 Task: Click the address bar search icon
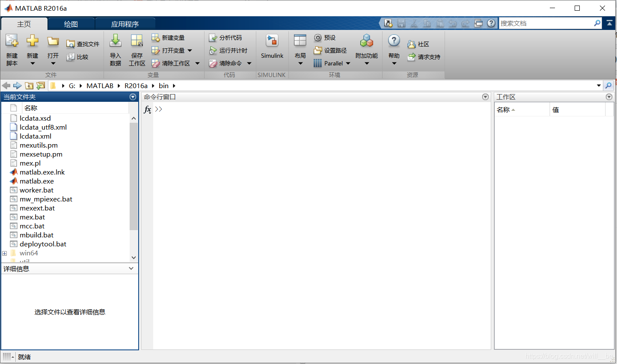[x=608, y=86]
